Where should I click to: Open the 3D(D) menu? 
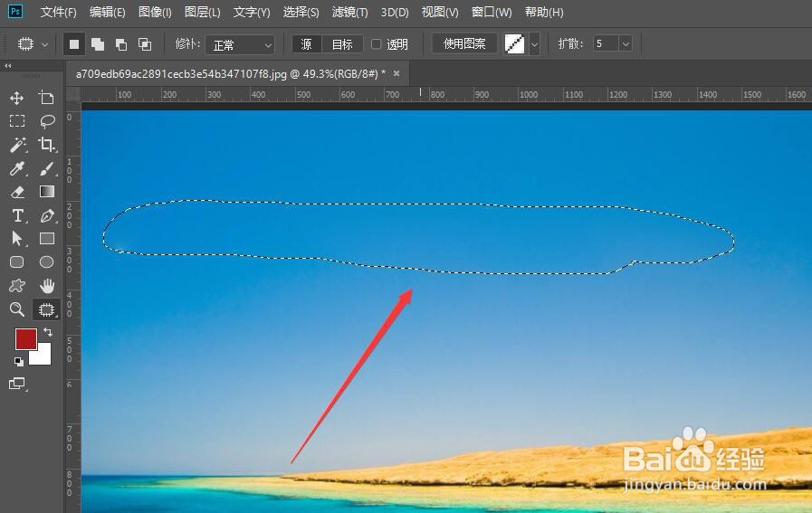click(x=395, y=12)
